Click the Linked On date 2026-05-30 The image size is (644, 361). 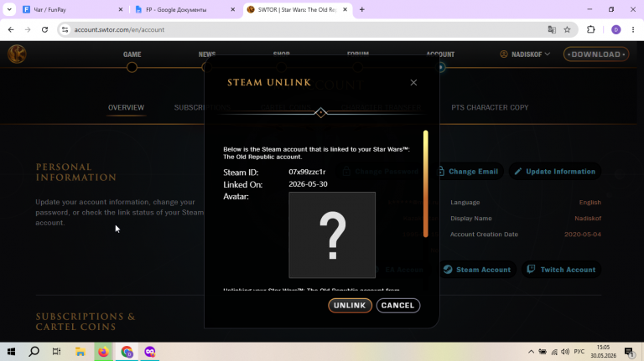(308, 184)
